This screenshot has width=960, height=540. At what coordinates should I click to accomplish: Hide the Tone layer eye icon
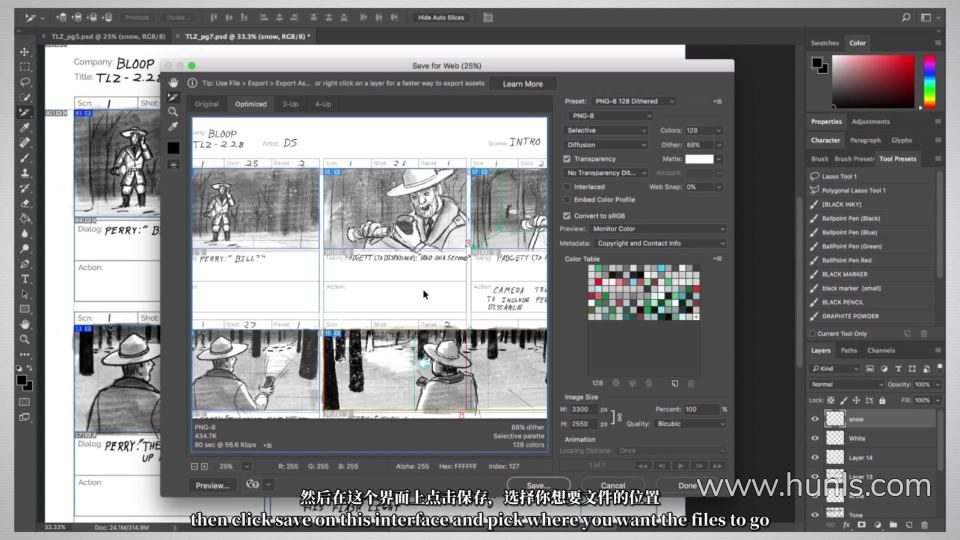coord(815,514)
